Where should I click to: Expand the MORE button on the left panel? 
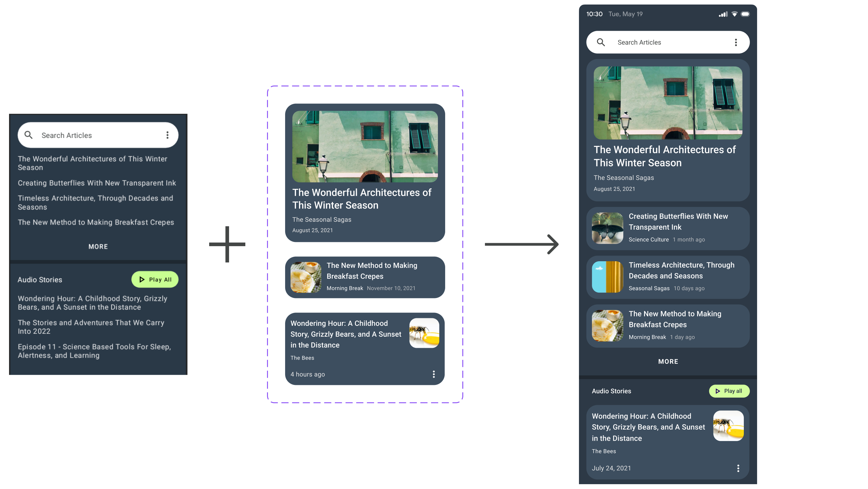pyautogui.click(x=98, y=246)
